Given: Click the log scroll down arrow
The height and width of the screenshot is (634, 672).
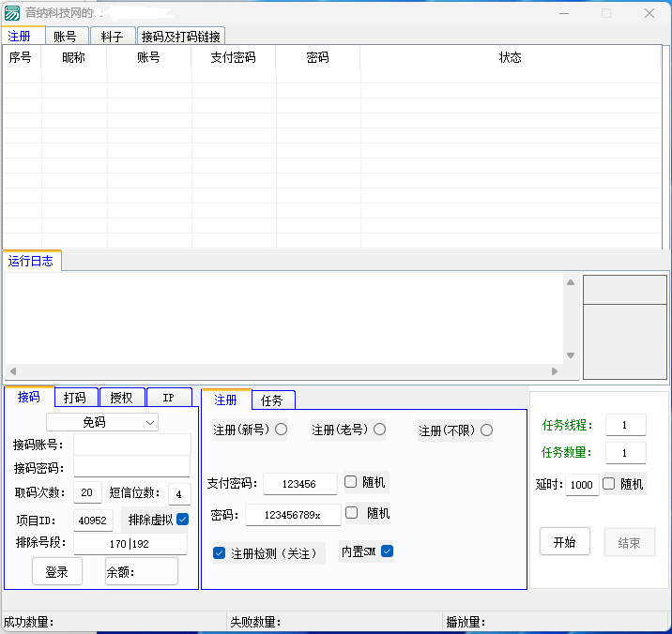Looking at the screenshot, I should point(570,355).
